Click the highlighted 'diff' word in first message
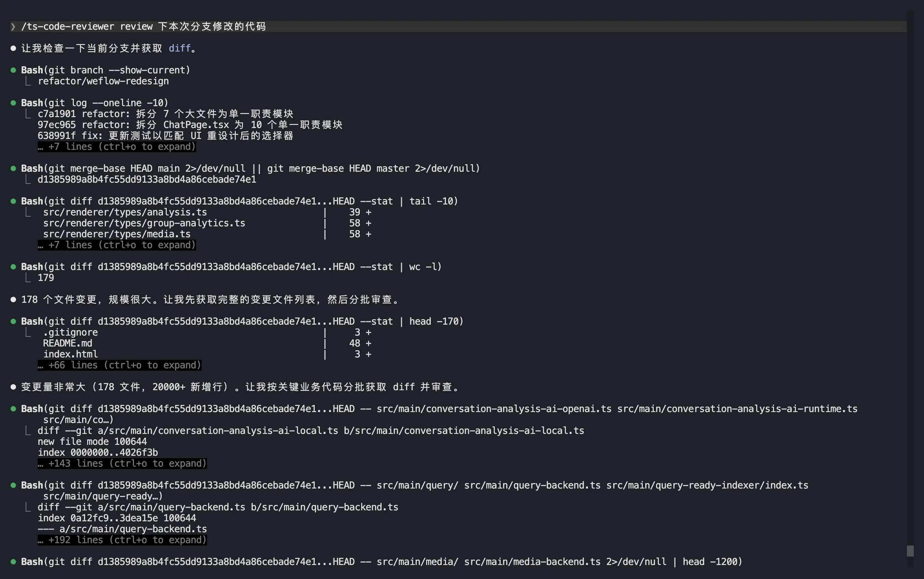The image size is (924, 579). [x=179, y=48]
